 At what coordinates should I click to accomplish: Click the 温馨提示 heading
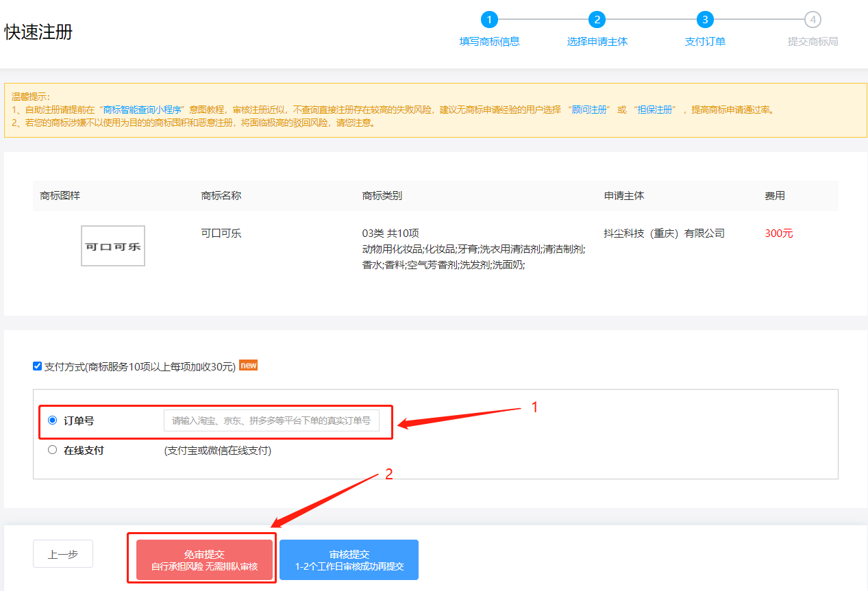coord(31,97)
